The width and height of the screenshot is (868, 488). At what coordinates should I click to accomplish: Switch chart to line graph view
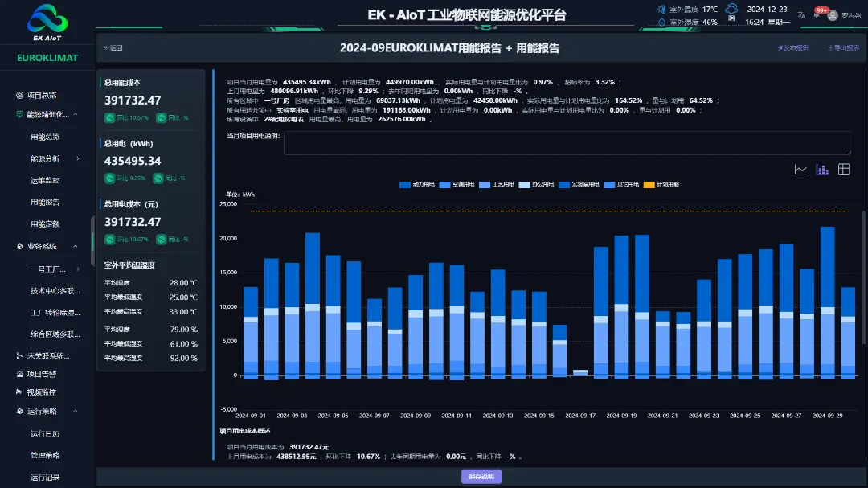click(800, 169)
